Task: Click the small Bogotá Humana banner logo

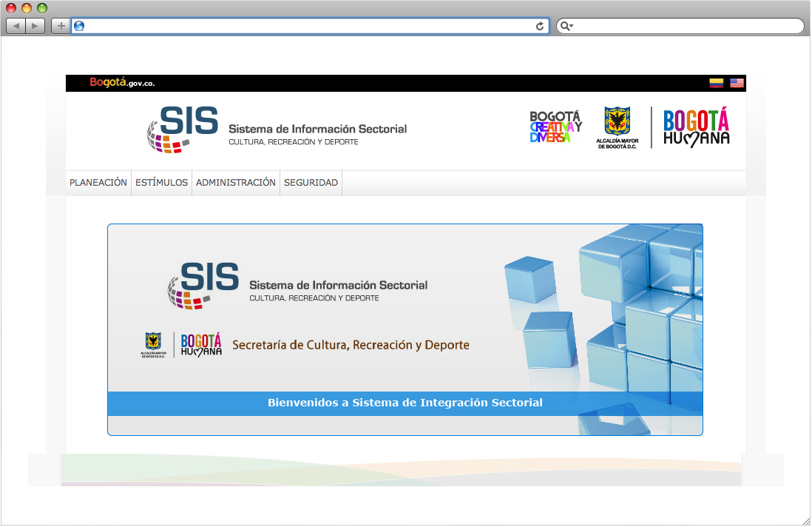Action: tap(201, 345)
